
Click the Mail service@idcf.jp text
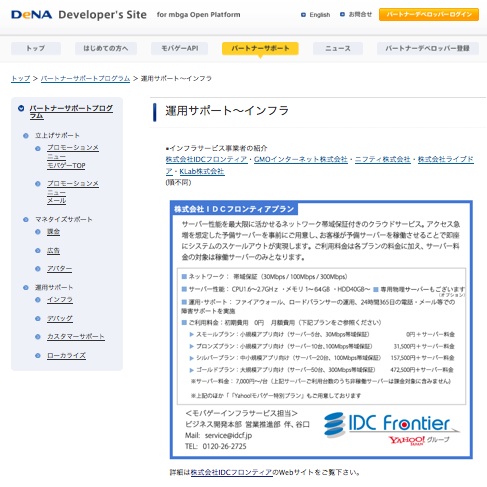(219, 435)
